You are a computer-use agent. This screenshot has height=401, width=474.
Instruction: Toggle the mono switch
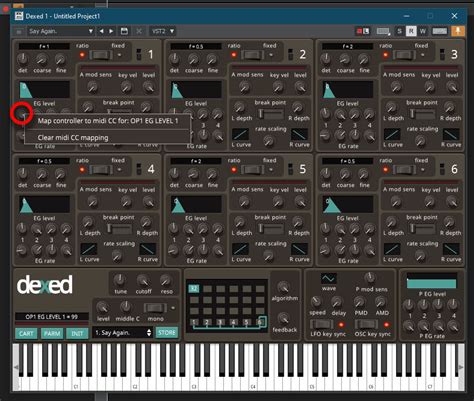coord(155,308)
